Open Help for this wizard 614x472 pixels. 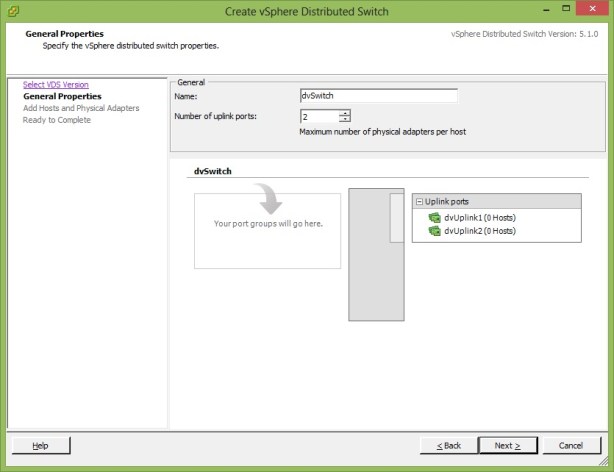[40, 445]
